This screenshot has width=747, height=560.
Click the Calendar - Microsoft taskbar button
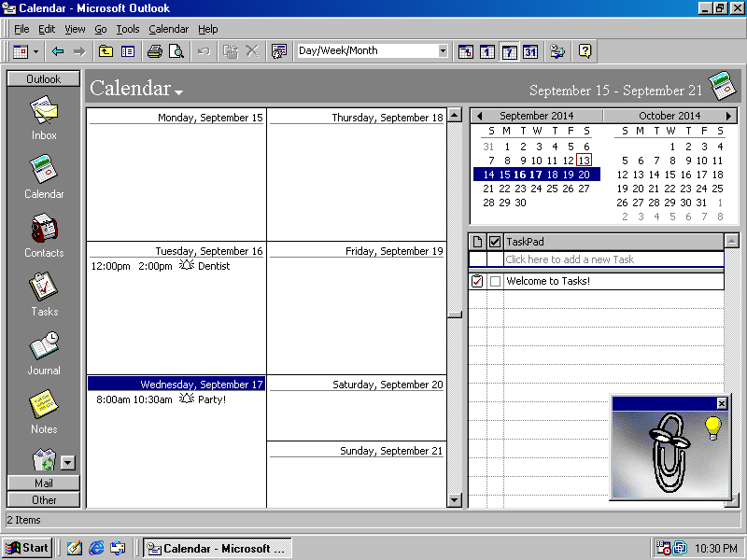[218, 548]
